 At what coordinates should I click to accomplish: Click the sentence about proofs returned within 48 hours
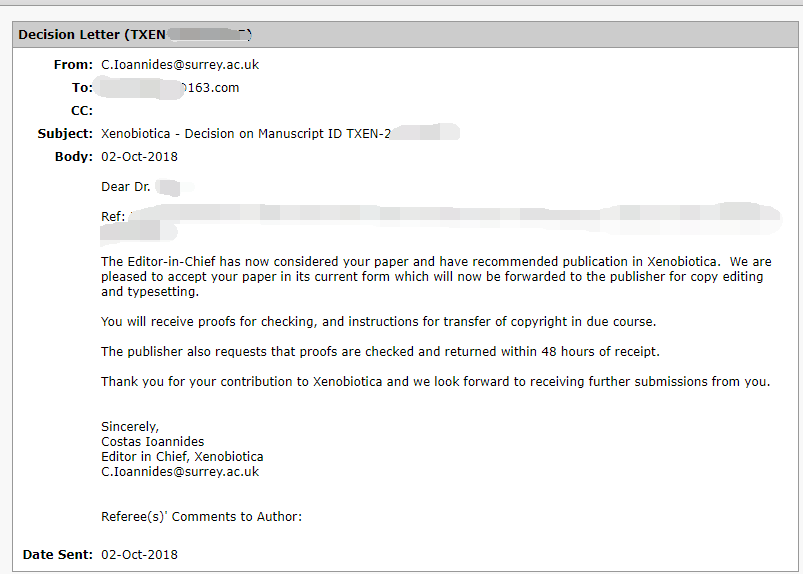click(380, 352)
